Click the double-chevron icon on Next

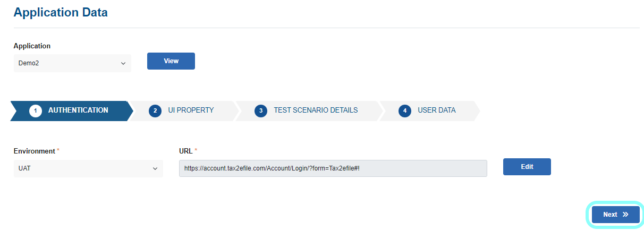[625, 215]
